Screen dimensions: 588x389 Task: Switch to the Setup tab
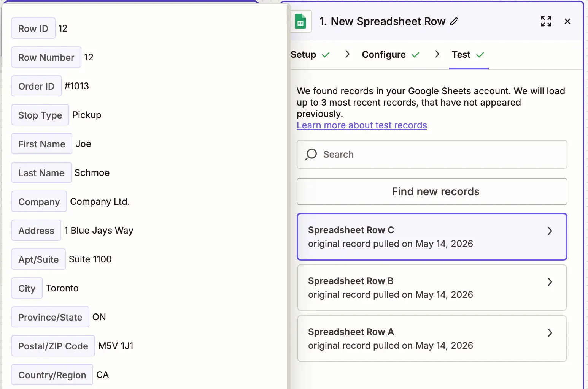pyautogui.click(x=303, y=55)
